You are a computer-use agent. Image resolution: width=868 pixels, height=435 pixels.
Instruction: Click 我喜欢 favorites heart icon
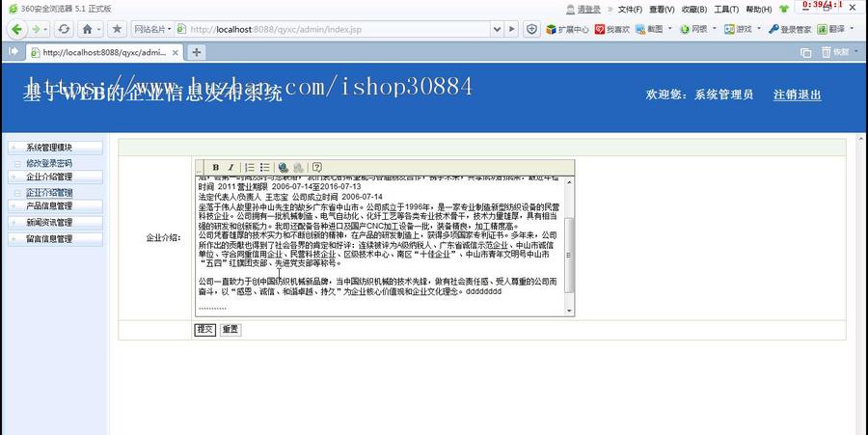coord(612,29)
